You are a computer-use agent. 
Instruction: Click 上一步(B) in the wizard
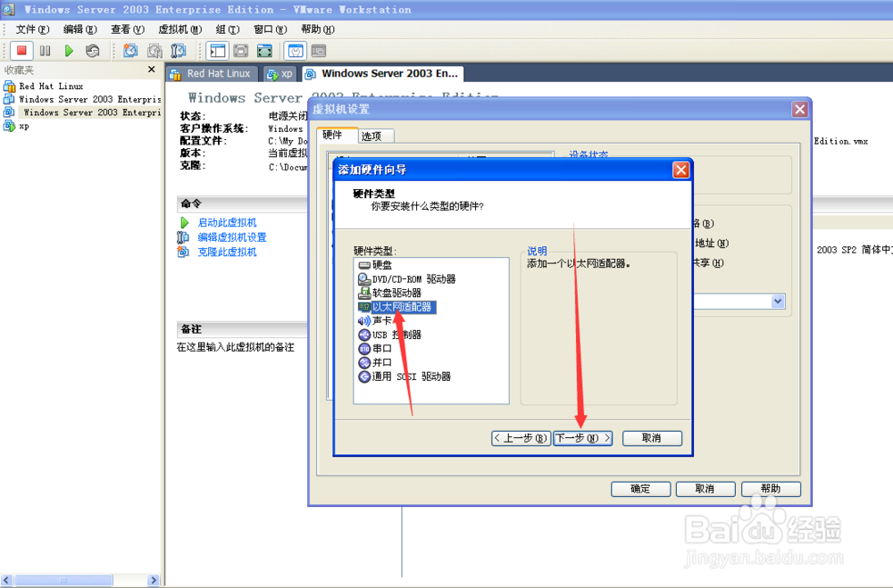(522, 438)
